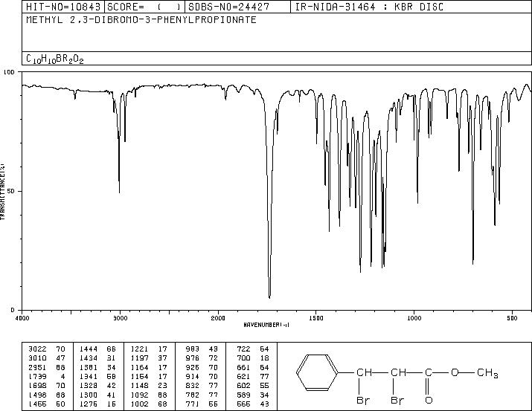Click the 4000 x-axis tick label
This screenshot has height=411, width=532.
click(22, 318)
